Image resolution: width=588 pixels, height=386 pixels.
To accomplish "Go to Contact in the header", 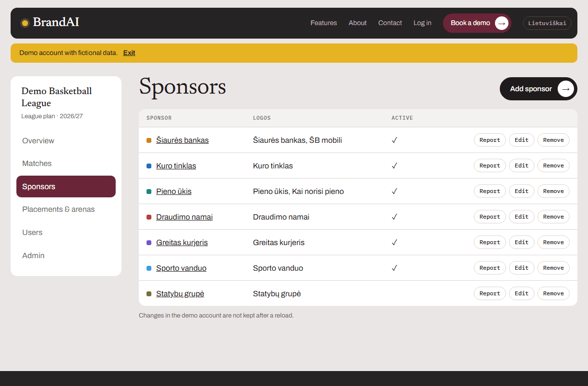I will click(390, 23).
